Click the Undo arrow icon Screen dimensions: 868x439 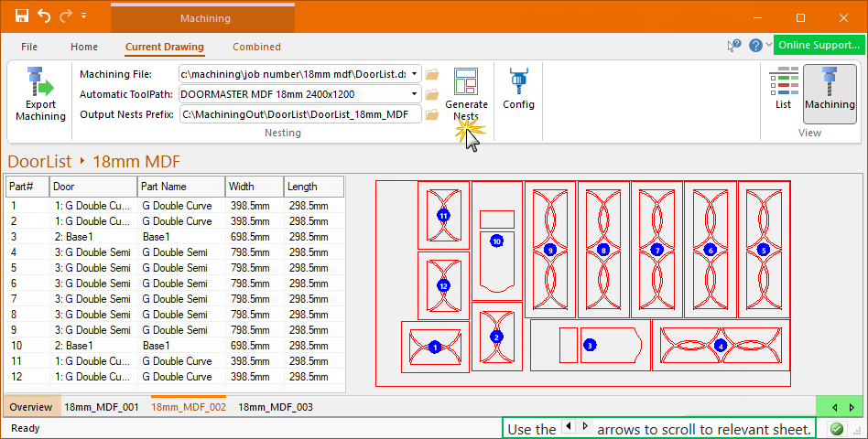(44, 16)
